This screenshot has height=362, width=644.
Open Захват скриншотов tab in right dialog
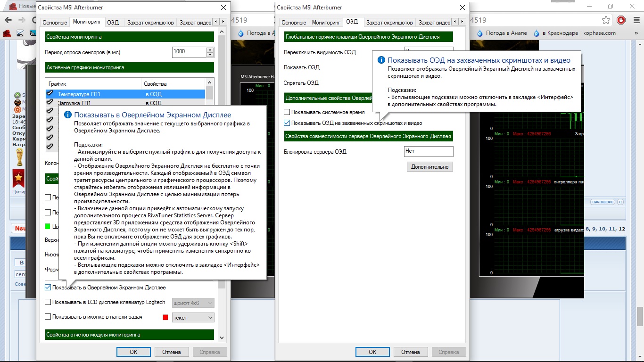point(389,22)
